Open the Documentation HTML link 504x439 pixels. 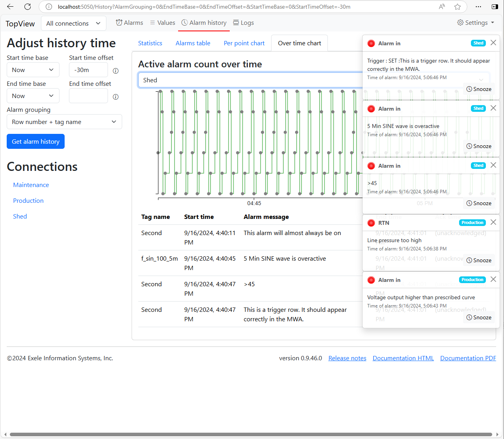tap(403, 358)
